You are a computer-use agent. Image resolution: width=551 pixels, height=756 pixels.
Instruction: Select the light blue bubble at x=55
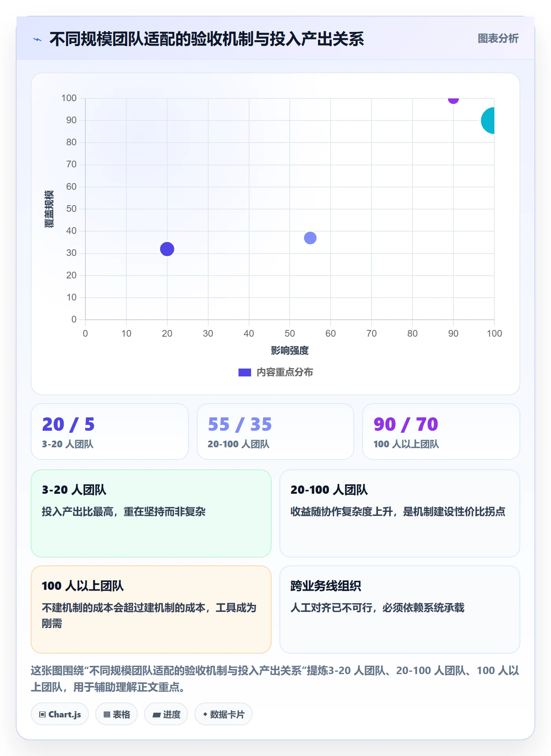pos(310,238)
